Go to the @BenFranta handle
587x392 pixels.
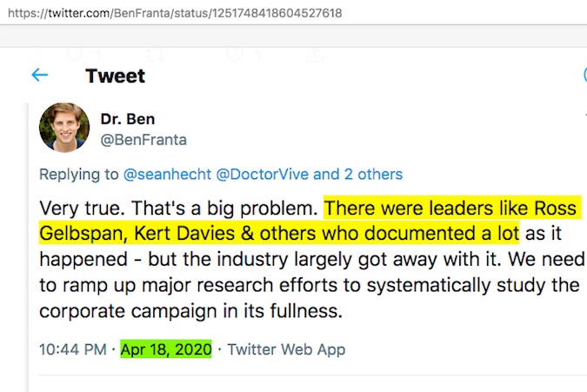click(x=143, y=139)
